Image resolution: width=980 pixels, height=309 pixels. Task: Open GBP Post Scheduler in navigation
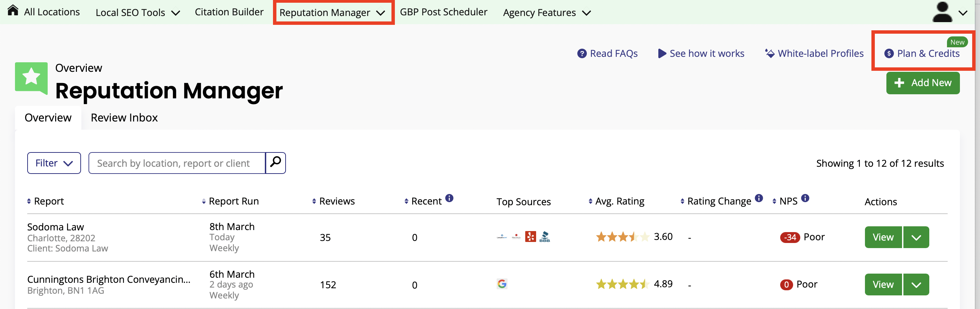click(443, 12)
